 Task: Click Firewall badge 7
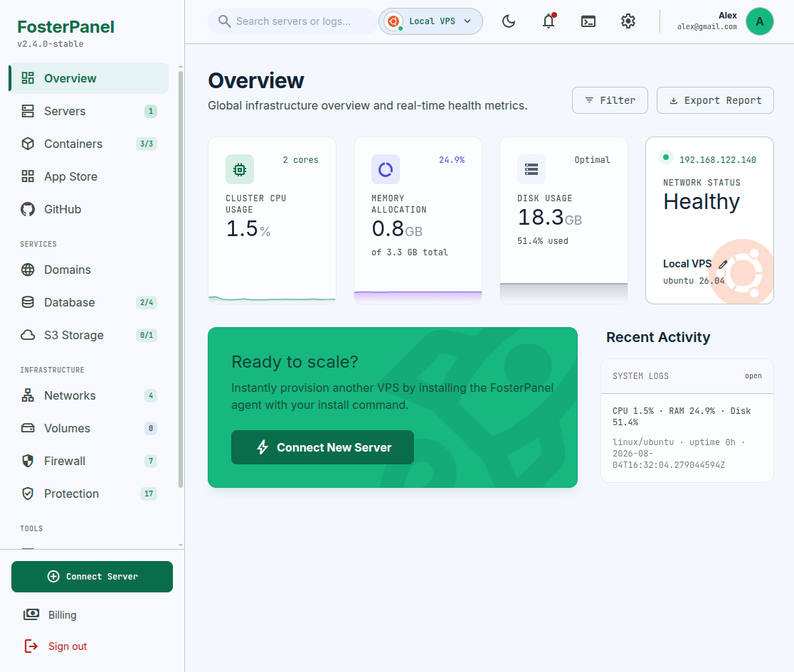click(x=150, y=461)
